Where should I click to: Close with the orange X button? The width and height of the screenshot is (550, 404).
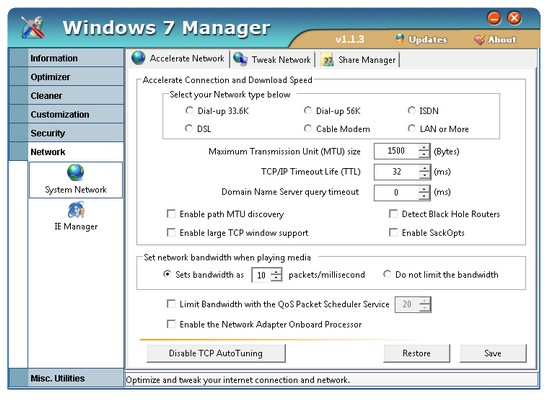(515, 18)
